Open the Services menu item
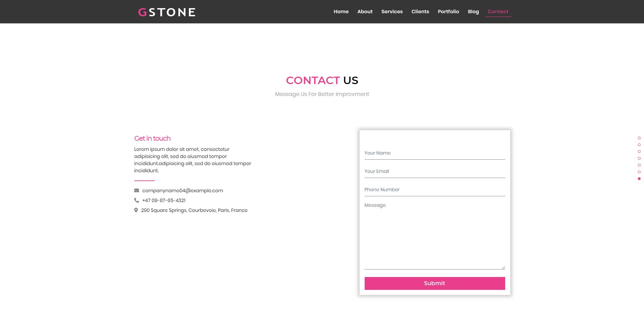644x317 pixels. pos(392,12)
